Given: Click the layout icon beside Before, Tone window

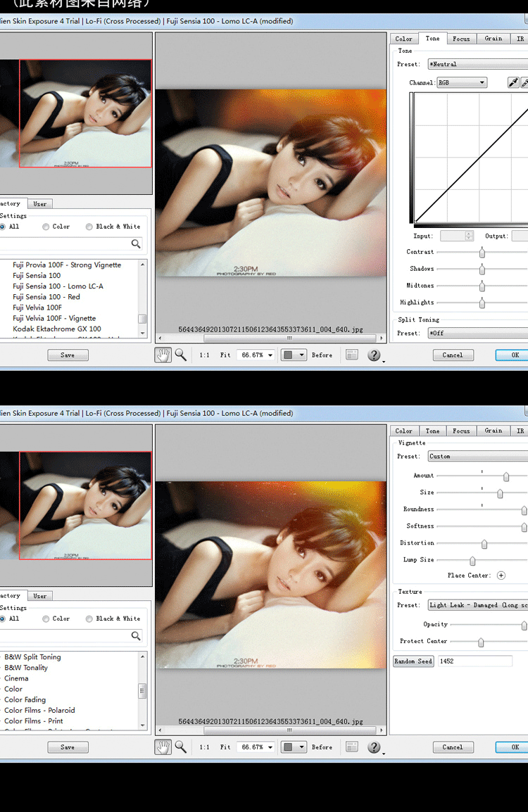Looking at the screenshot, I should click(x=352, y=355).
